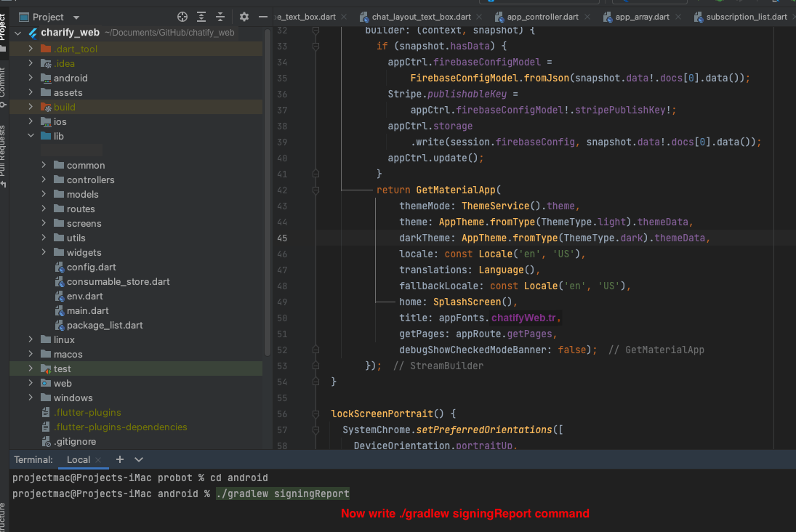Open main.dart in the project tree
796x532 pixels.
(87, 310)
